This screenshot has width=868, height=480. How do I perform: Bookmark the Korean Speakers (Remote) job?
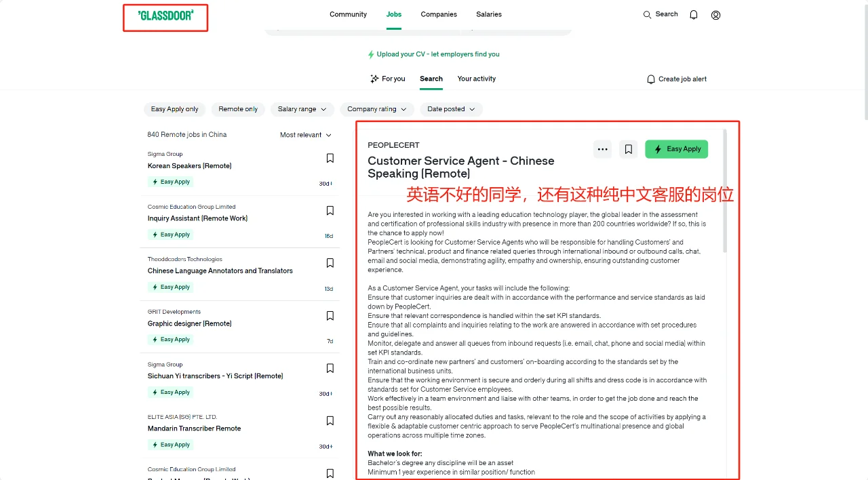(x=330, y=158)
